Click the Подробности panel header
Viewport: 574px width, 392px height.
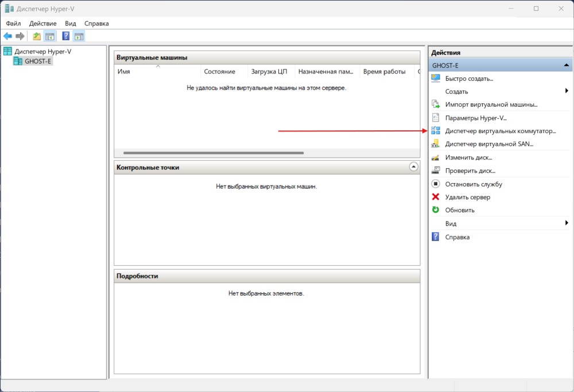point(267,276)
